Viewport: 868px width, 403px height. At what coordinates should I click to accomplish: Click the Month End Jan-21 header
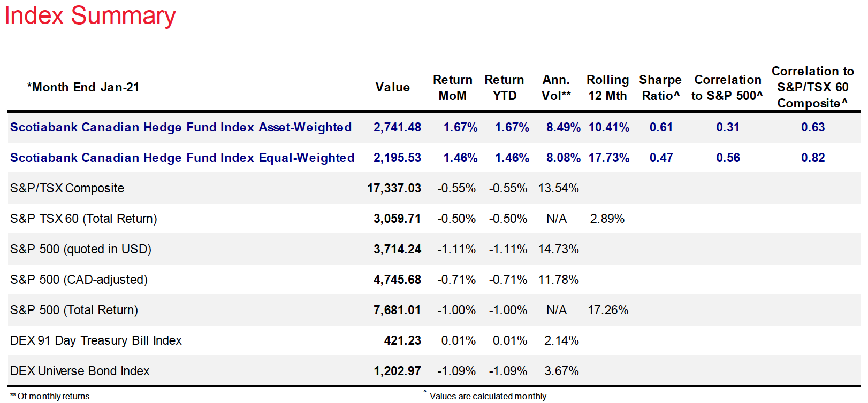click(x=83, y=87)
